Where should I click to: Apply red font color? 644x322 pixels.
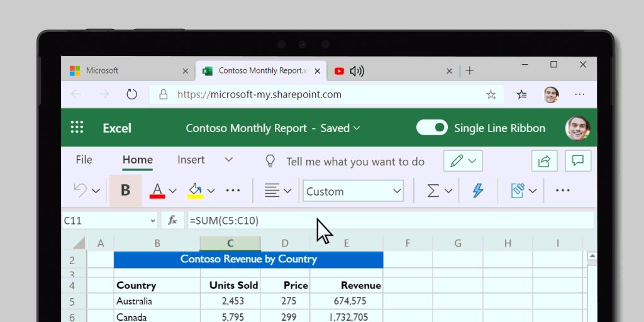[157, 191]
